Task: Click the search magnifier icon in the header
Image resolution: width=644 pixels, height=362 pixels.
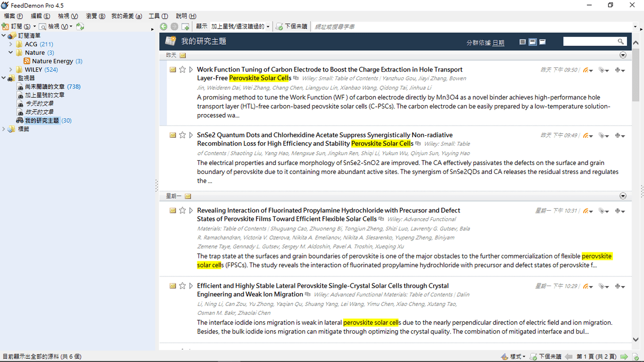Action: [621, 41]
